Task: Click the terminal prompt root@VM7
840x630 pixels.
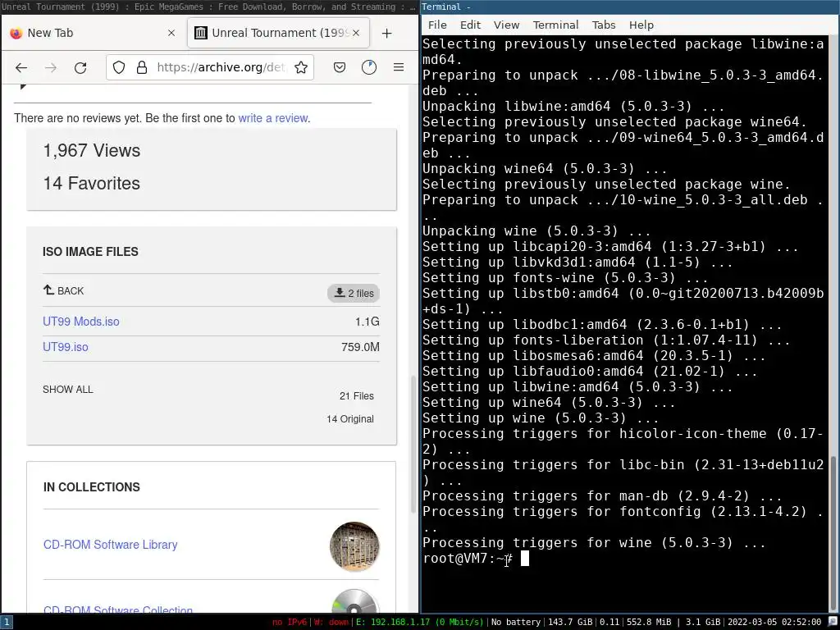Action: pyautogui.click(x=467, y=559)
